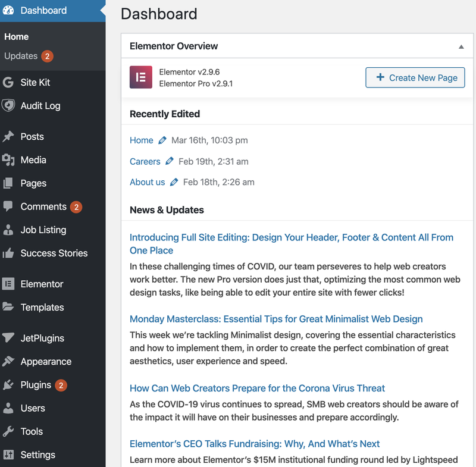Open the Monday Masterclass Minimalist Web Design article
Screen dimensions: 476x467
tap(276, 319)
